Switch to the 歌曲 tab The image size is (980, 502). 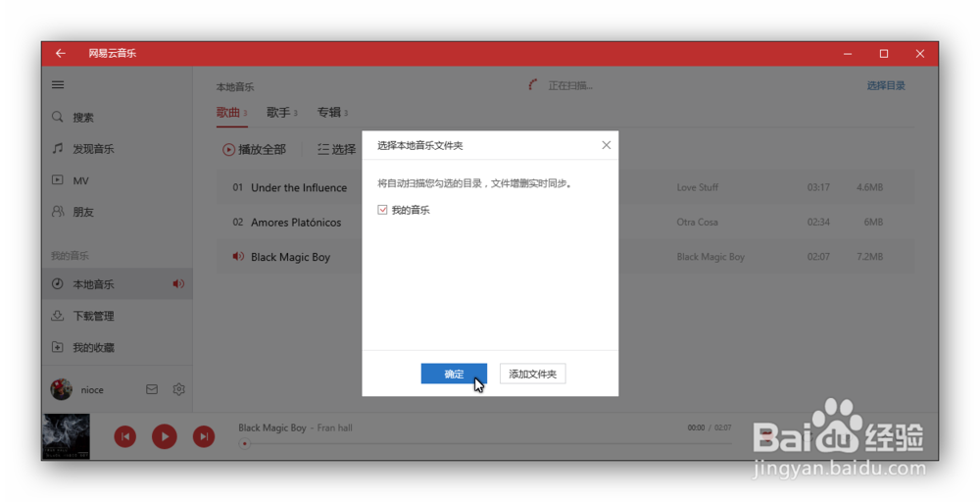[232, 113]
